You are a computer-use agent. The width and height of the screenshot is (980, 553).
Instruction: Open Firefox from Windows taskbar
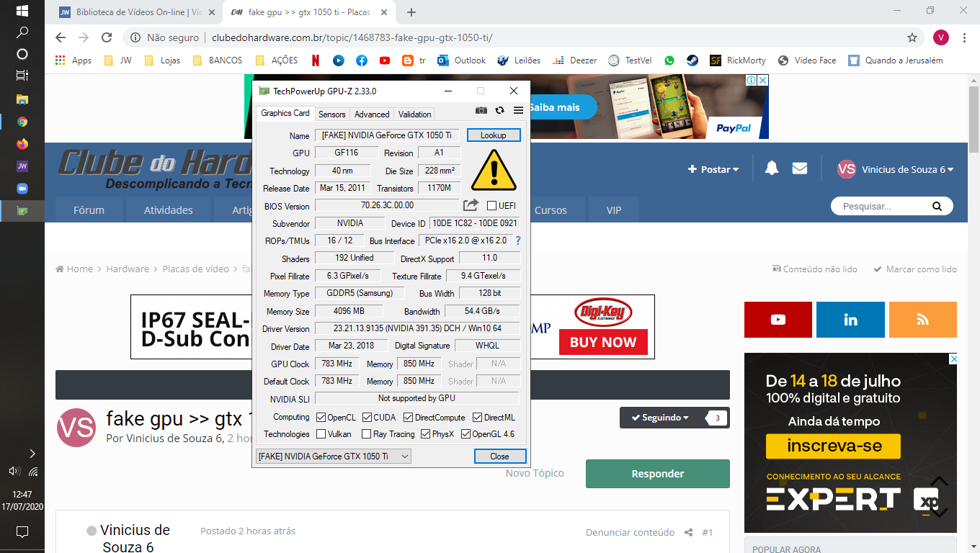point(22,144)
